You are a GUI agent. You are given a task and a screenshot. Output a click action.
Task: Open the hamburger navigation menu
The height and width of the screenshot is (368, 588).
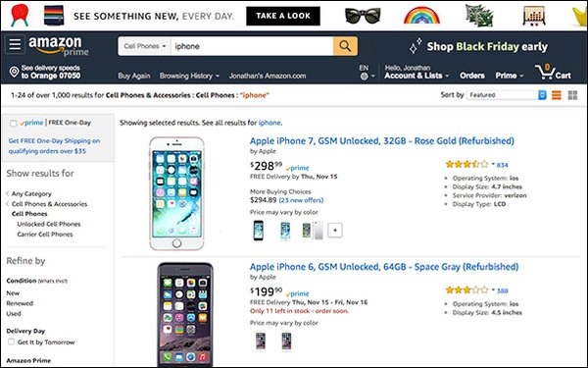(15, 44)
